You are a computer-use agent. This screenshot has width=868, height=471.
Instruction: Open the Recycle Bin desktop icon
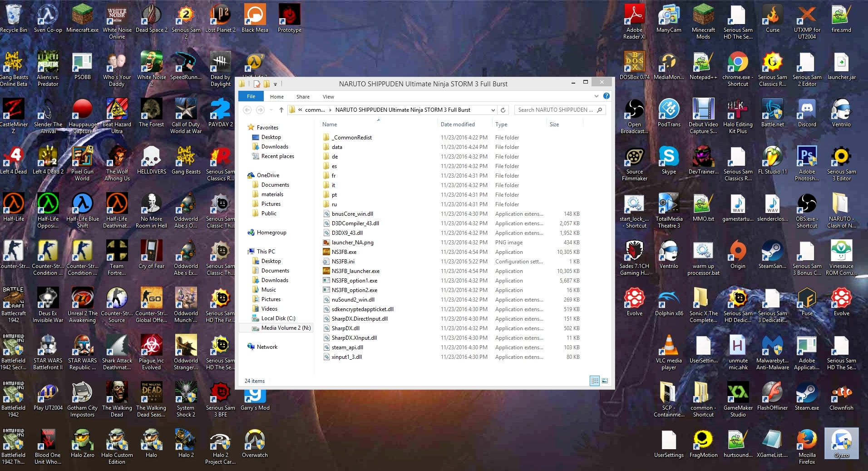click(14, 18)
